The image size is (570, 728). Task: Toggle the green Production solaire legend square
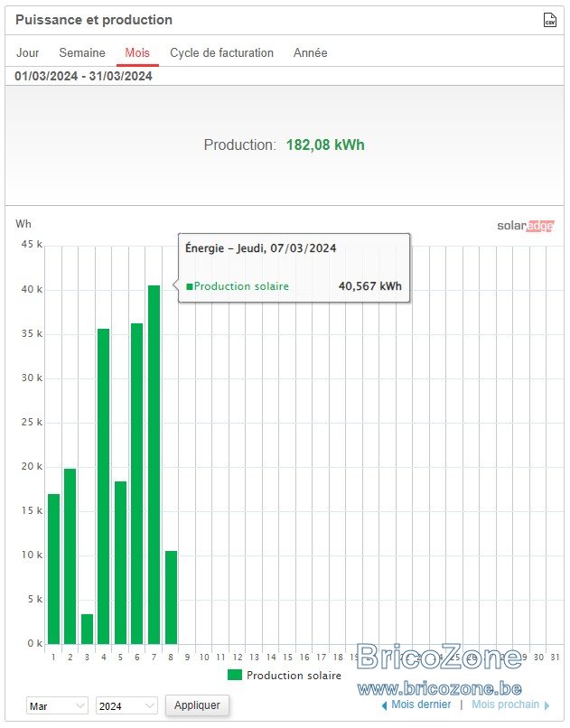pyautogui.click(x=235, y=675)
